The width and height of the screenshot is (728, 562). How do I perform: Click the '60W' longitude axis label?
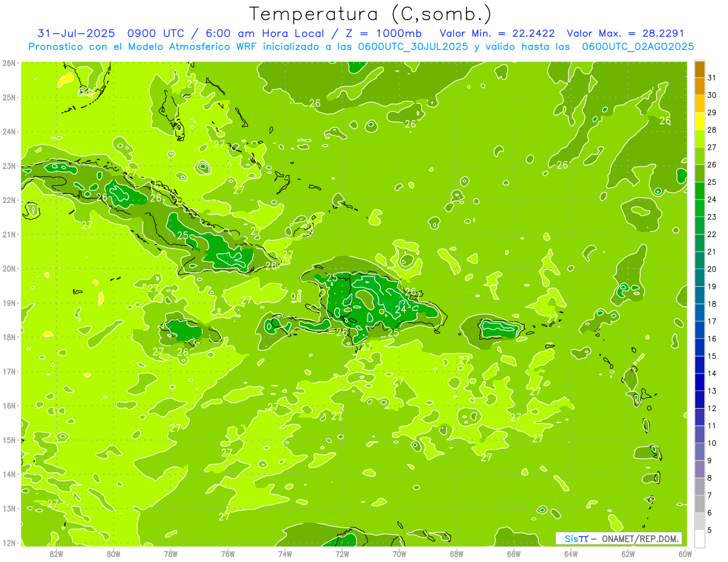click(x=685, y=553)
